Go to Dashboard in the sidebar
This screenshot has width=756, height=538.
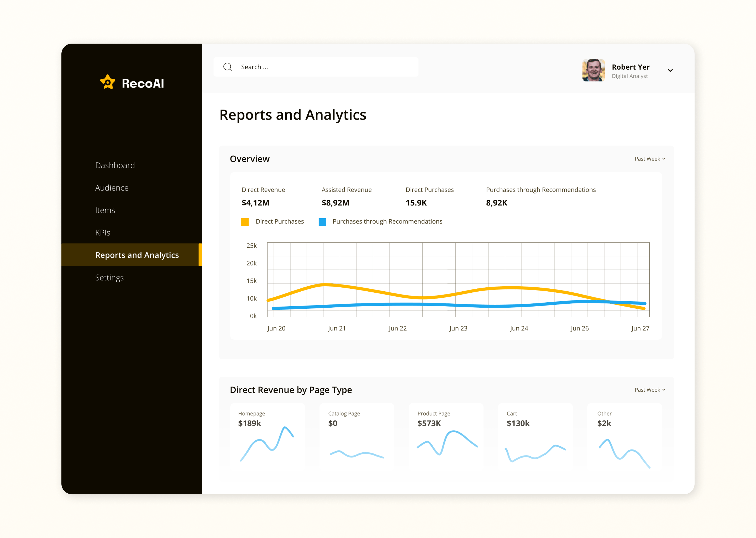point(115,165)
